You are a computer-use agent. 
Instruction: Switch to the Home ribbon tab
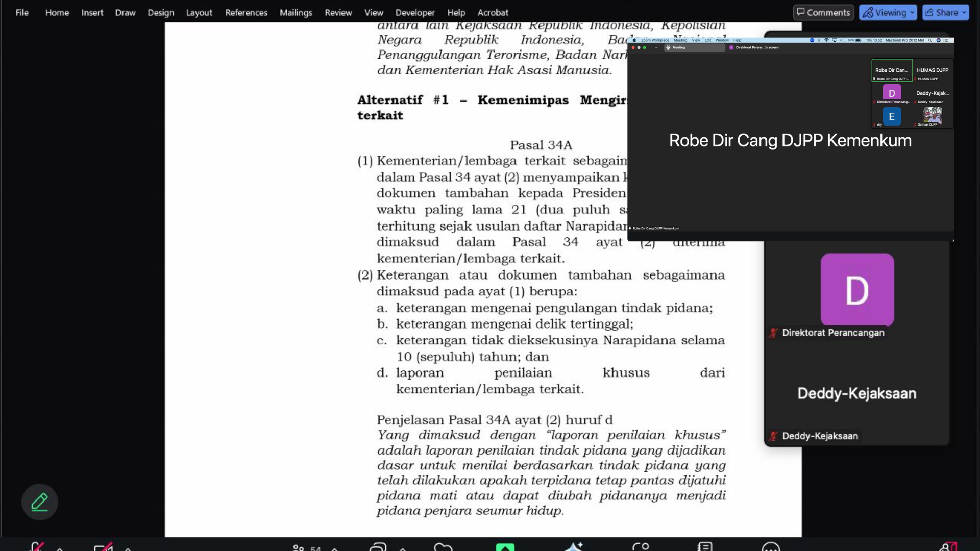57,12
